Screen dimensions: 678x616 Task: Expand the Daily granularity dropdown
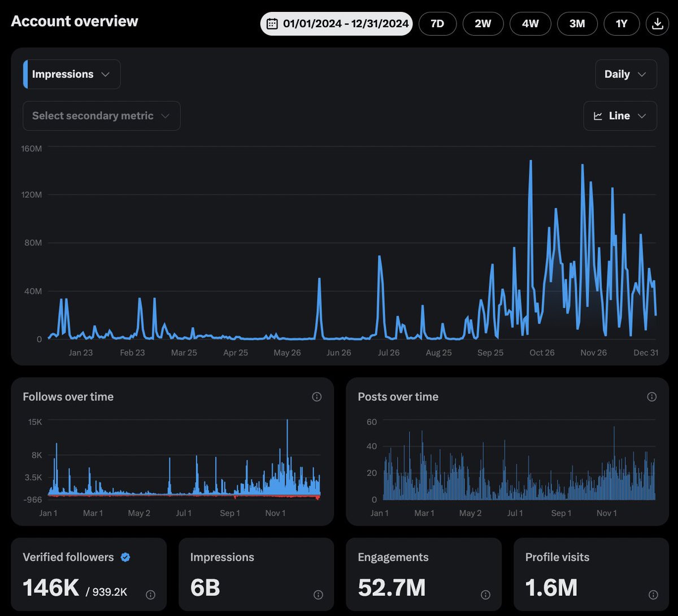point(626,74)
